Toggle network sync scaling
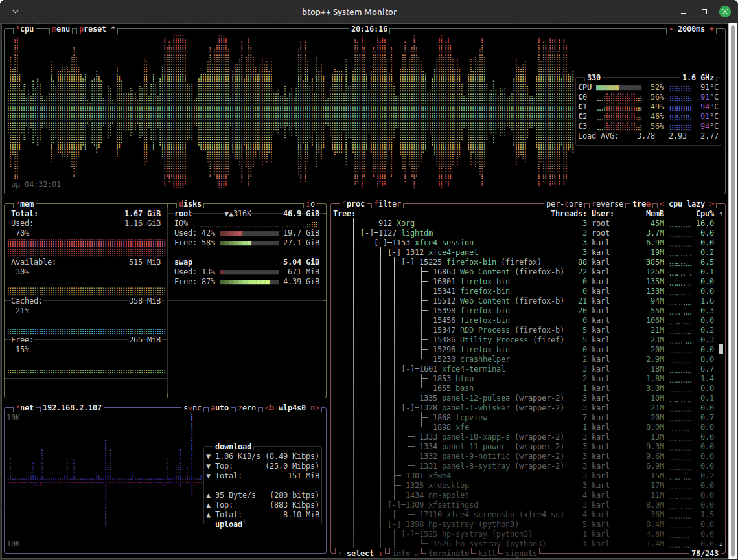738x560 pixels. tap(192, 408)
